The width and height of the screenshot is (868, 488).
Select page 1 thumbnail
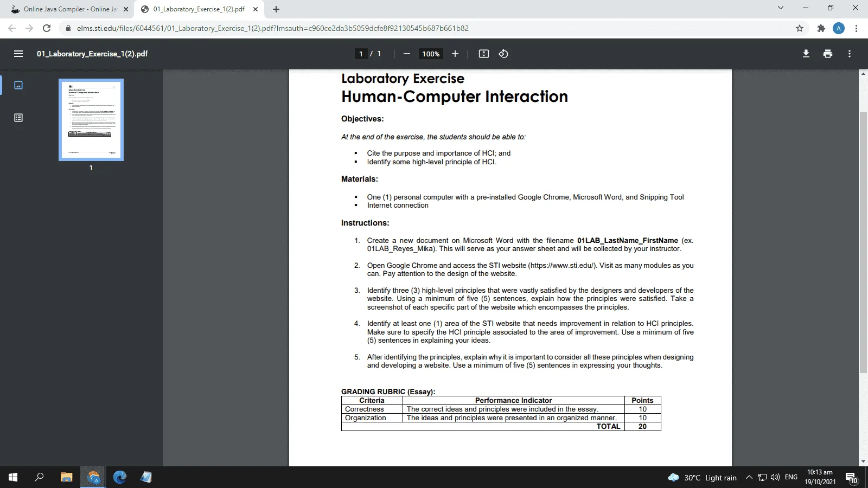tap(91, 120)
